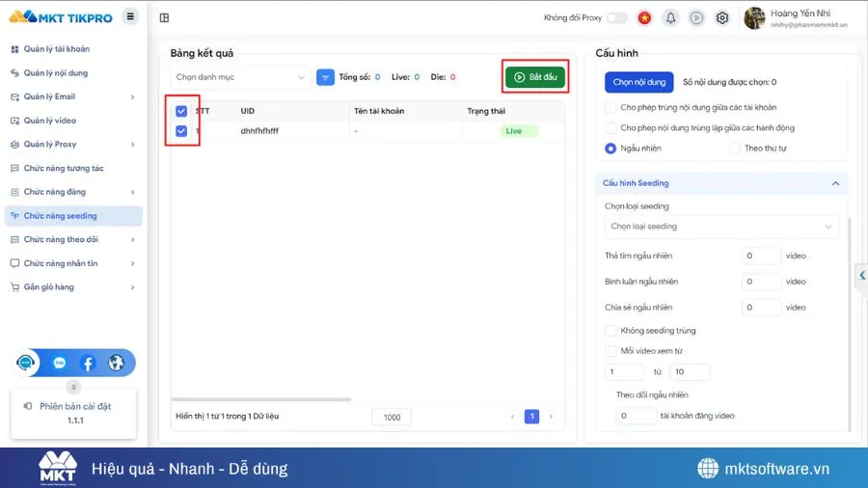Click the Theo dõi ngẫu nhiên account count field
This screenshot has width=868, height=488.
point(636,416)
